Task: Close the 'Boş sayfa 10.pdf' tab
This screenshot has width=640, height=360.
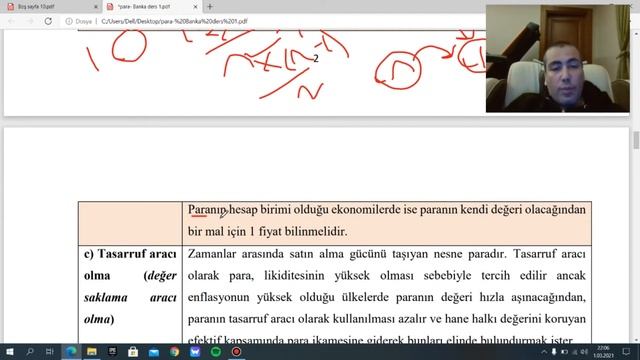Action: [x=96, y=7]
